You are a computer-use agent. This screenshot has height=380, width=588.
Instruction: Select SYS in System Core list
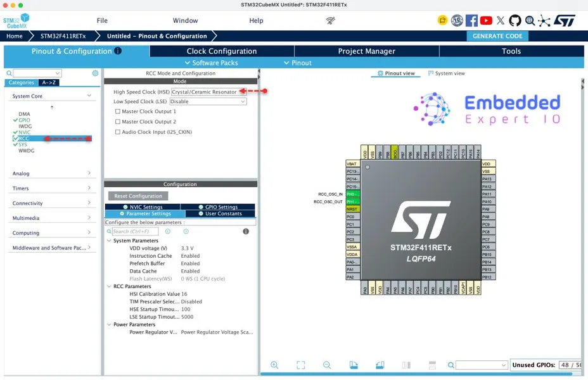tap(23, 144)
